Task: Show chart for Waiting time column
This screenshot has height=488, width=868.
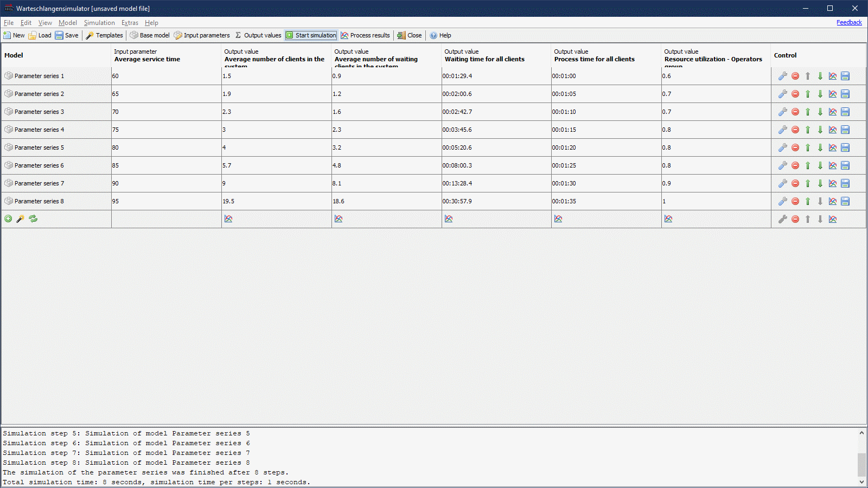Action: point(449,219)
